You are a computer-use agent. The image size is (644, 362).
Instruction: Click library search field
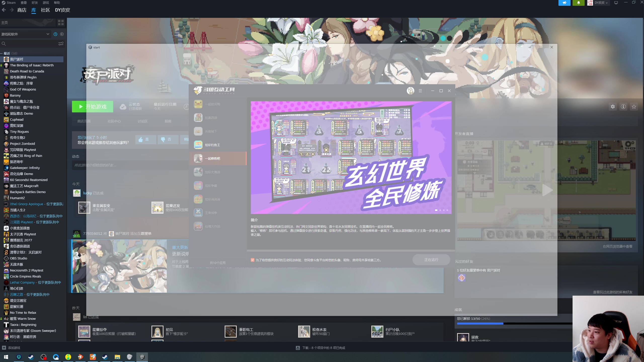coord(29,44)
